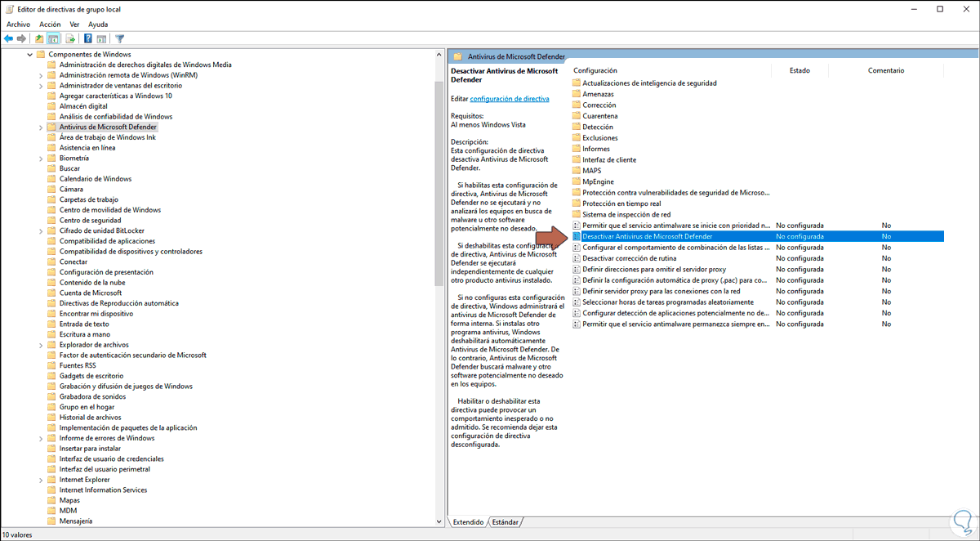The width and height of the screenshot is (980, 541).
Task: Sort by the Estado column header
Action: click(800, 70)
